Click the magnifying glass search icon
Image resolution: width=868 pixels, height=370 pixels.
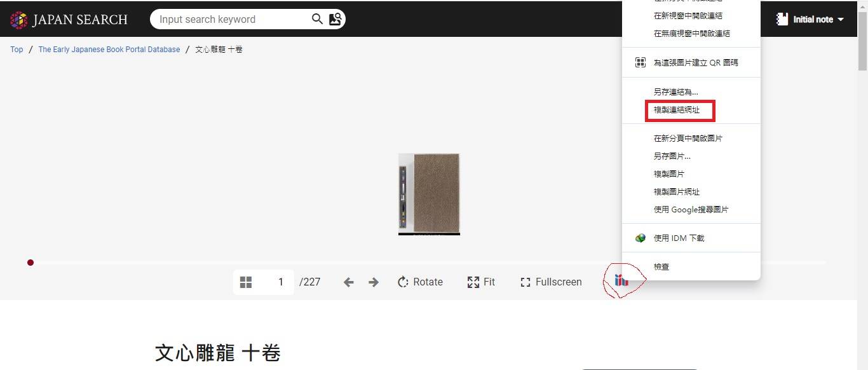click(x=318, y=19)
